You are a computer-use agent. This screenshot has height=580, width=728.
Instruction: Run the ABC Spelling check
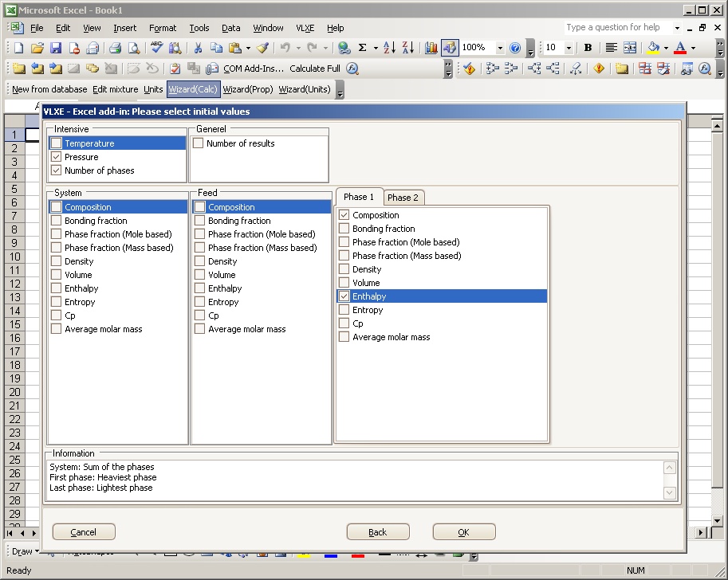(156, 47)
